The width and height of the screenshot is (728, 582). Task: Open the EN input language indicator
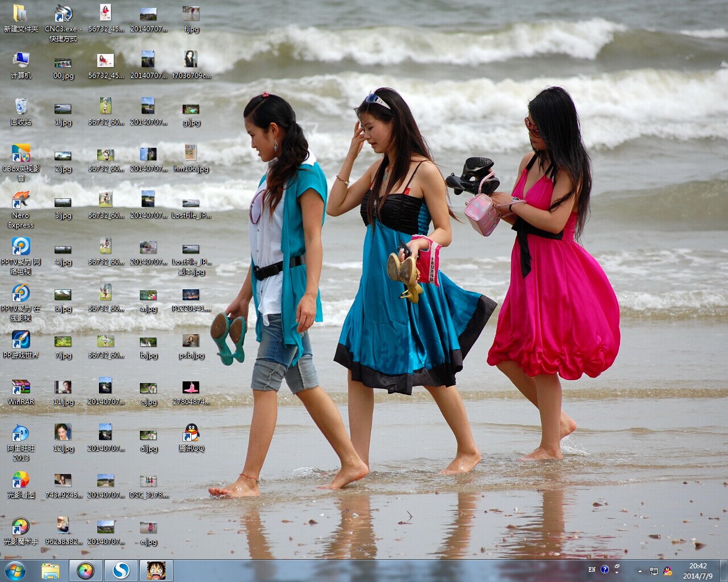592,569
